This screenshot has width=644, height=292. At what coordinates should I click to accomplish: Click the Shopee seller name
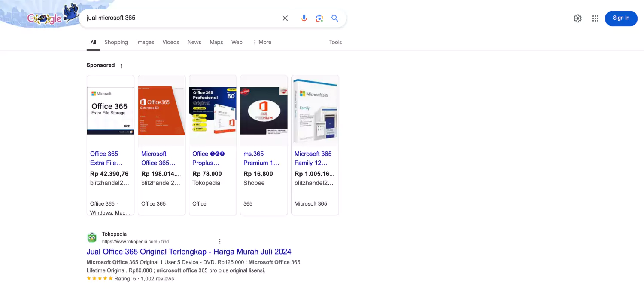[254, 183]
